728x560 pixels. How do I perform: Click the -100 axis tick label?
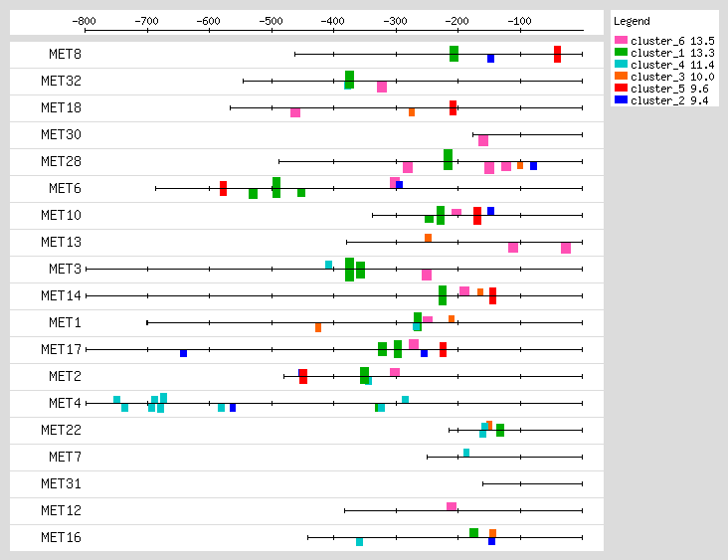click(x=518, y=20)
